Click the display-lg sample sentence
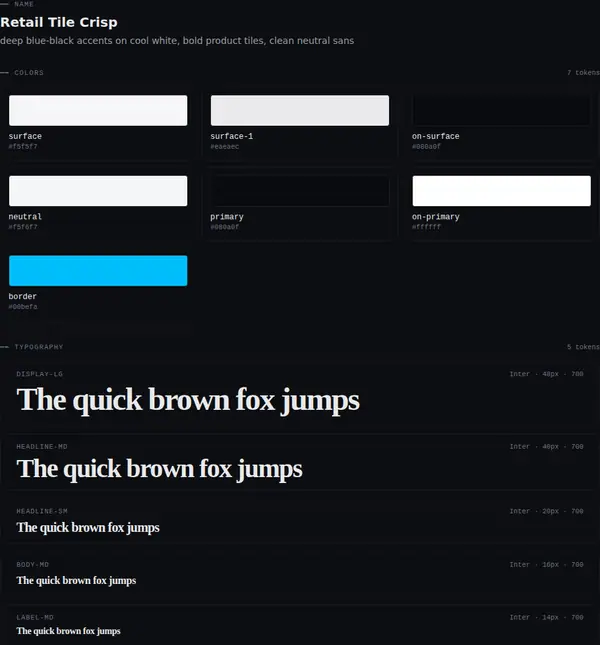 pyautogui.click(x=188, y=400)
